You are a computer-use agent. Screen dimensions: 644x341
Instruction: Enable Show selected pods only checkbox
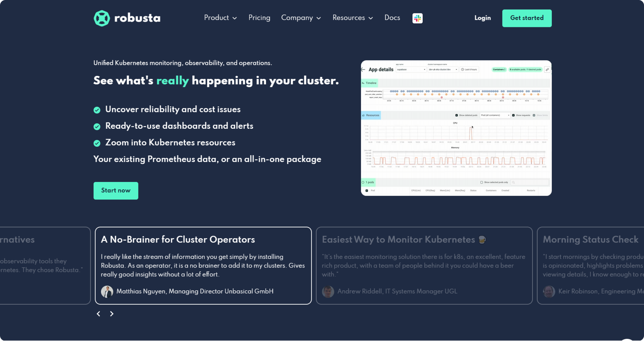coord(482,182)
